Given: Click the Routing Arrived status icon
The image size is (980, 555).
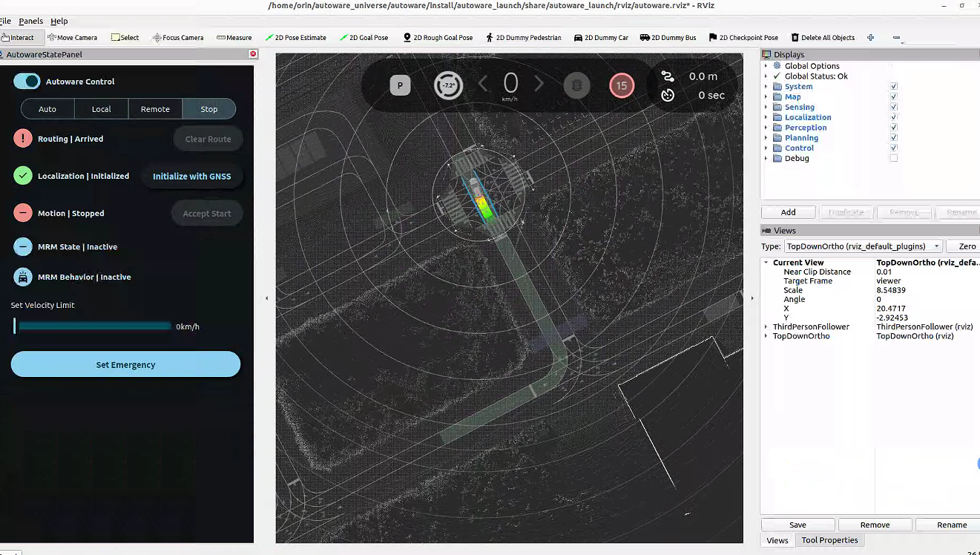Looking at the screenshot, I should pos(23,139).
